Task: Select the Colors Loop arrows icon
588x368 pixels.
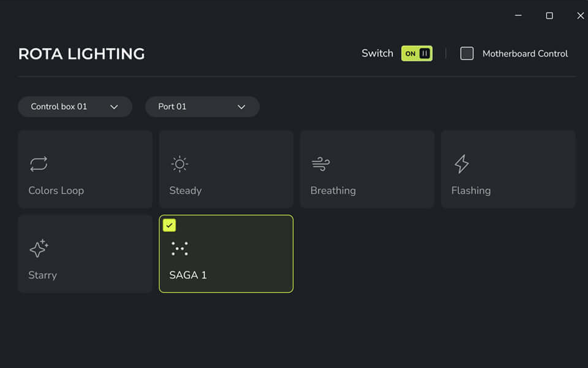Action: 39,164
